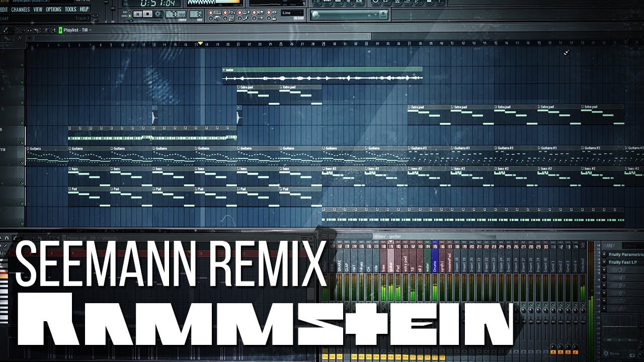Image resolution: width=644 pixels, height=362 pixels.
Task: Open the TOOLS menu
Action: (70, 9)
